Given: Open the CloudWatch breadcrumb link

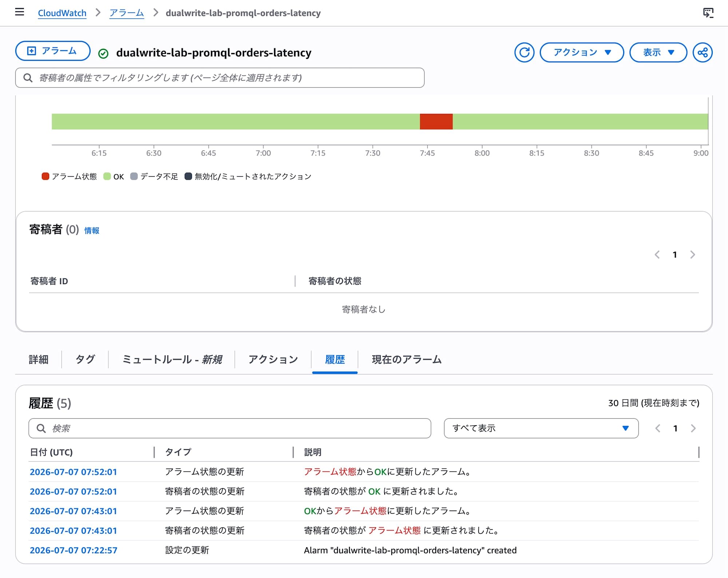Looking at the screenshot, I should tap(62, 13).
